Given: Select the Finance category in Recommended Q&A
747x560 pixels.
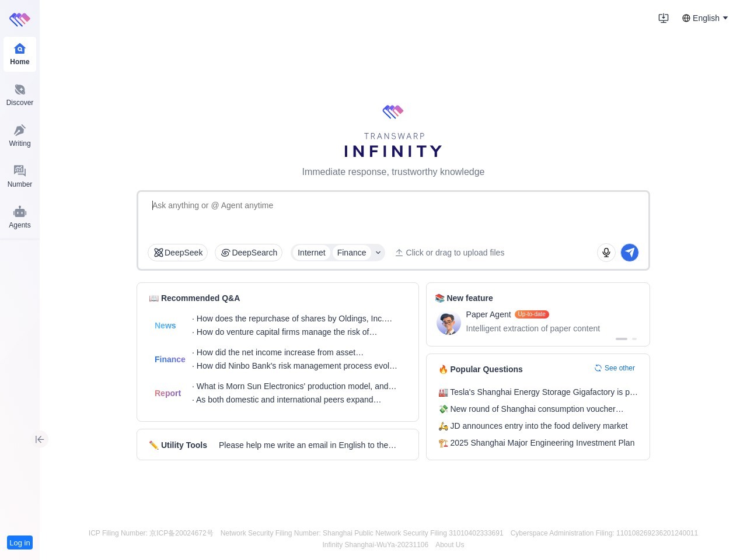Looking at the screenshot, I should pos(170,359).
